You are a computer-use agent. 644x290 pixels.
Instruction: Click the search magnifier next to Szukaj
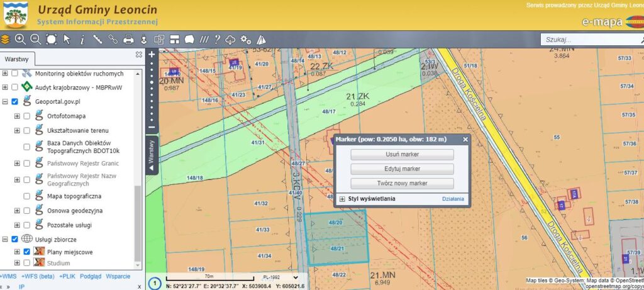[x=641, y=40]
